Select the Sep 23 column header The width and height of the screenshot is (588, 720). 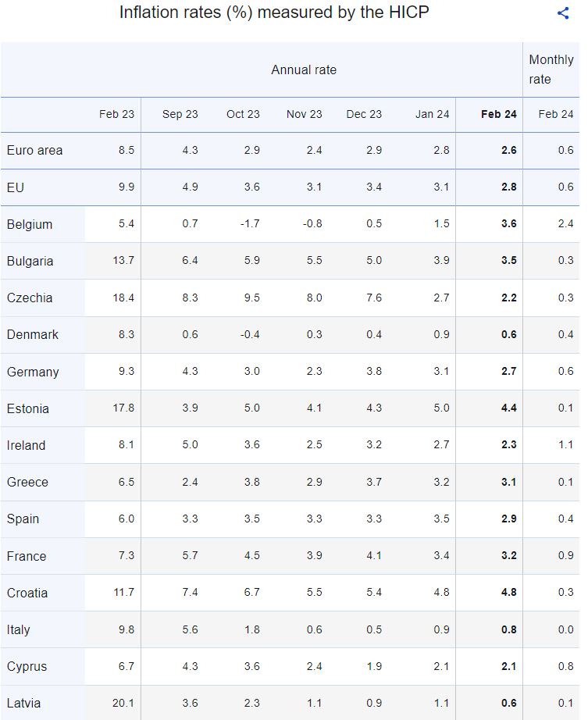click(180, 114)
